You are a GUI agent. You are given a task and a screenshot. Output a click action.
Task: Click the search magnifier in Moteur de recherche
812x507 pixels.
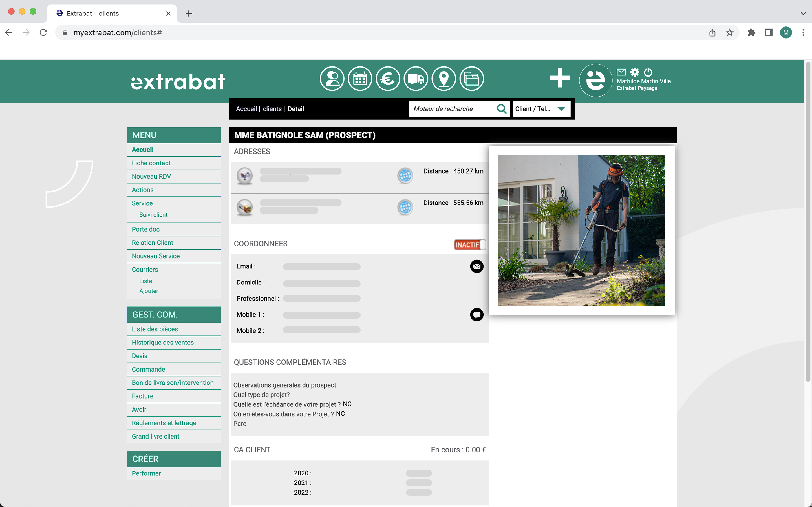(x=502, y=109)
